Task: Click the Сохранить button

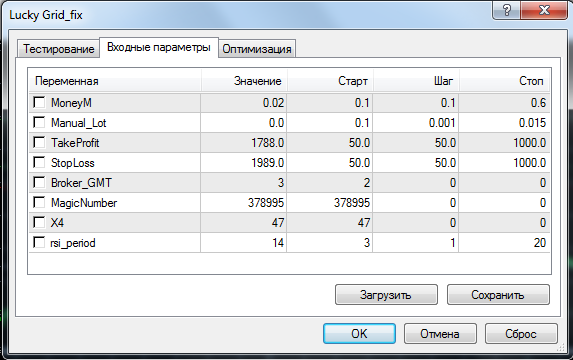Action: 498,295
